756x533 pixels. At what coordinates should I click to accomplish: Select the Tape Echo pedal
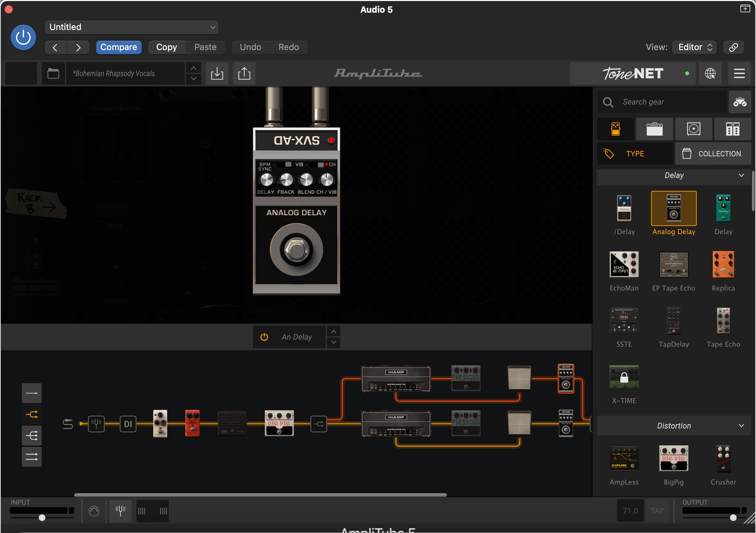[x=723, y=321]
